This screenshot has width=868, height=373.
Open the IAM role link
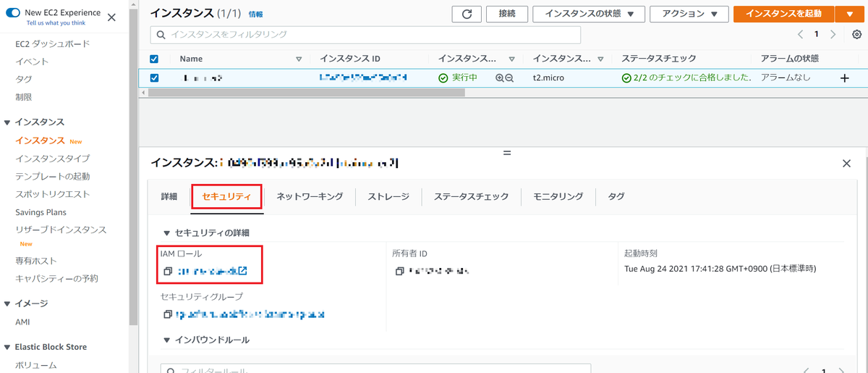[212, 271]
